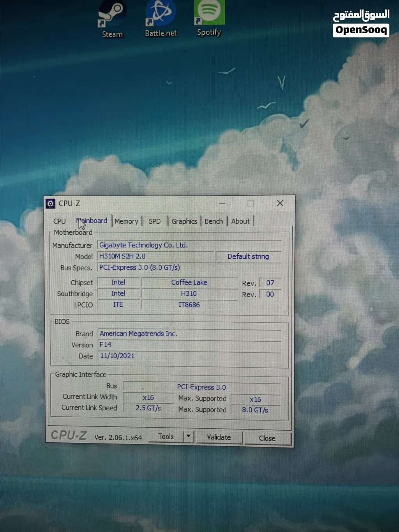Image resolution: width=399 pixels, height=532 pixels.
Task: Open the SPD tab
Action: point(155,221)
